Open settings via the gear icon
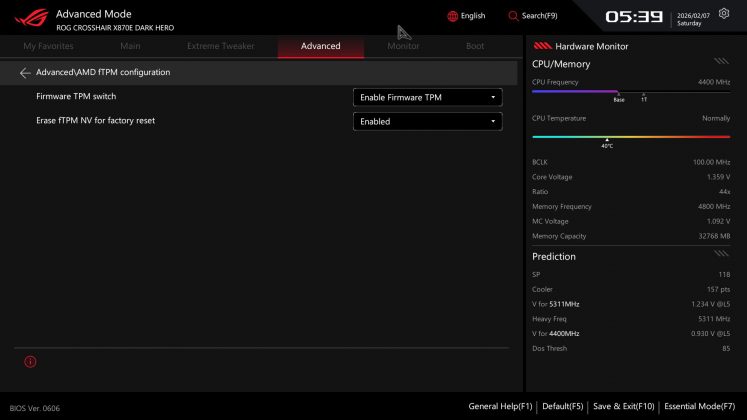 724,14
